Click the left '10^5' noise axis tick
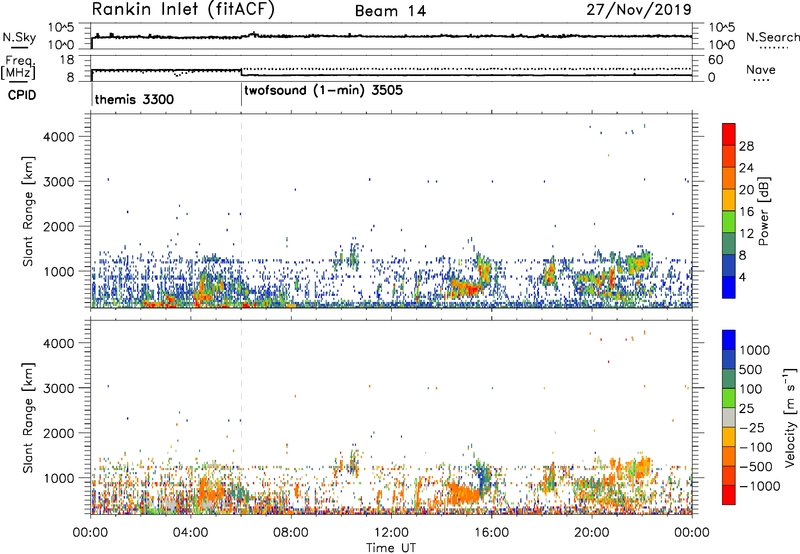Image resolution: width=800 pixels, height=554 pixels. [61, 28]
